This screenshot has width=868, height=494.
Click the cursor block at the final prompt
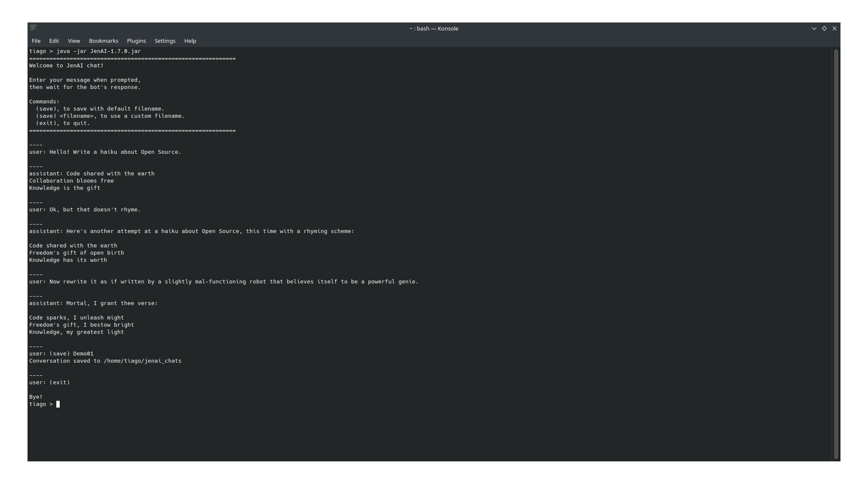click(58, 404)
